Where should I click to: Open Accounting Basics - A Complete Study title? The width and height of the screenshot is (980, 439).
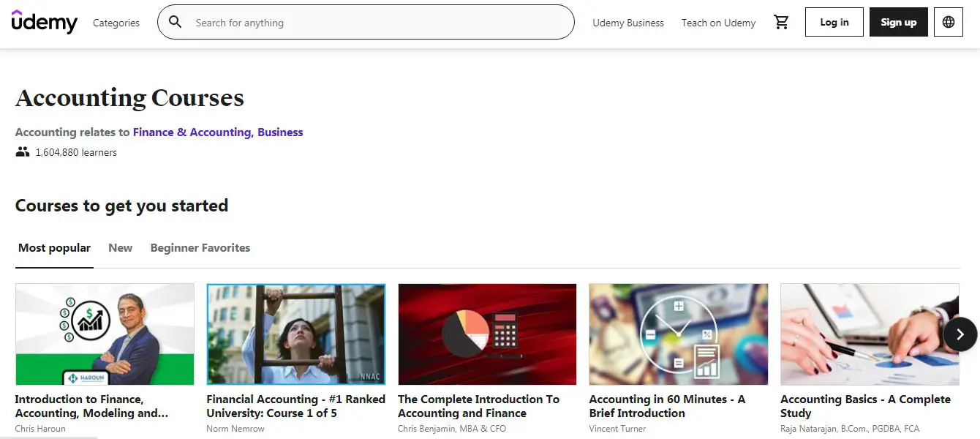click(865, 406)
